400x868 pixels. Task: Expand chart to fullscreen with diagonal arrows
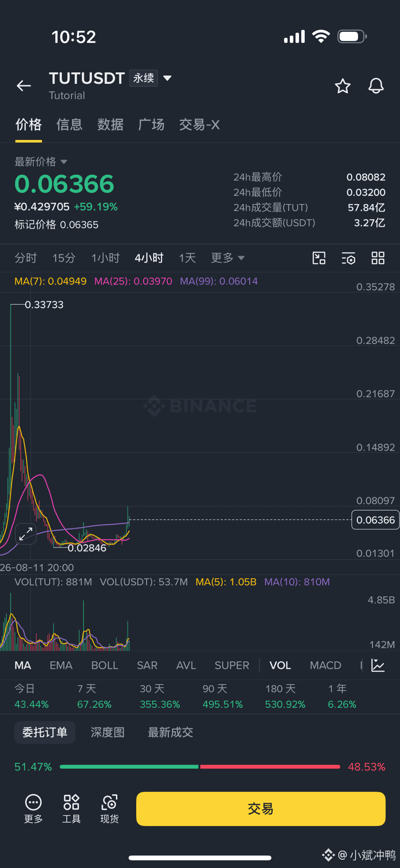pos(26,534)
